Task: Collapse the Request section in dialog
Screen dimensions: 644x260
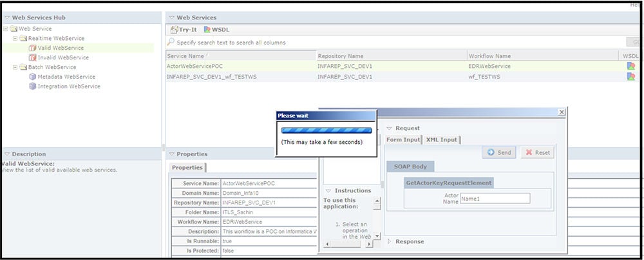Action: click(390, 128)
